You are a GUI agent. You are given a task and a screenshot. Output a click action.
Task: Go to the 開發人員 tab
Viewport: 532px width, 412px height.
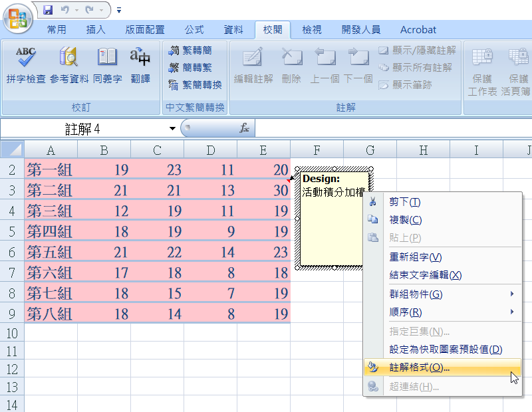361,30
